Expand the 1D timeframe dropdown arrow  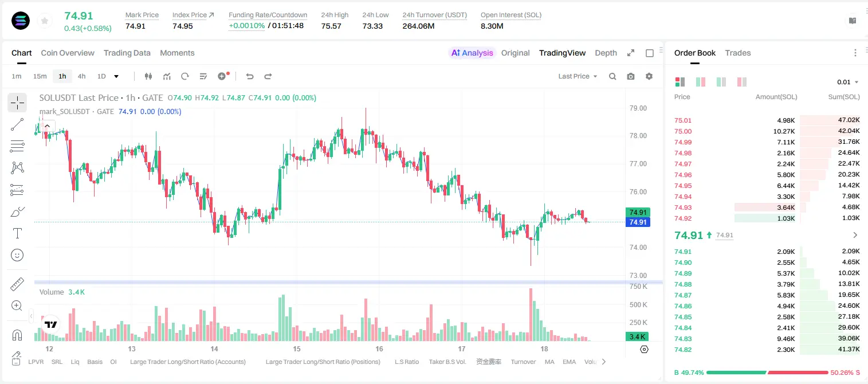[x=116, y=76]
